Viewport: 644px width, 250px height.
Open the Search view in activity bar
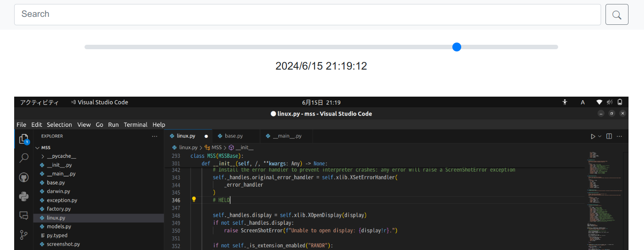point(24,158)
